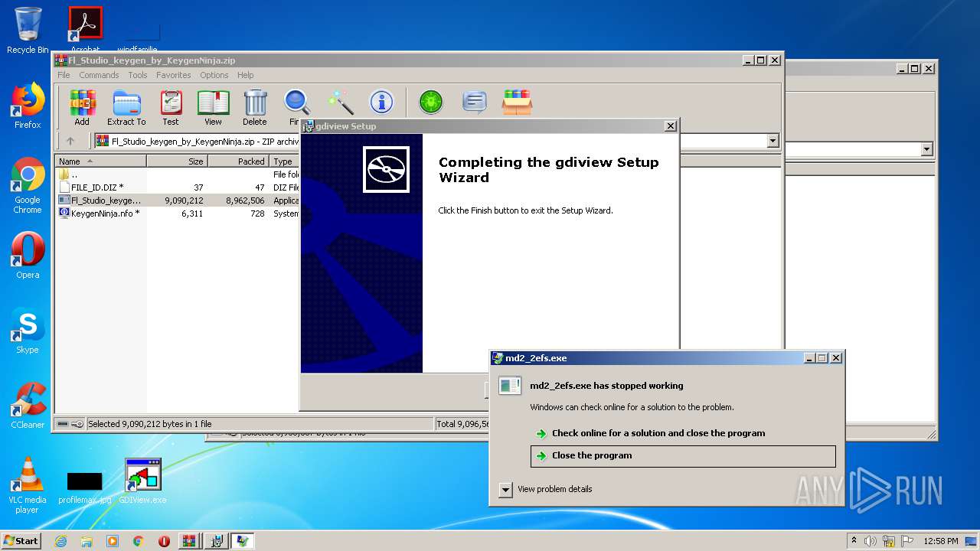Viewport: 980px width, 551px height.
Task: Open the Firefox desktop shortcut
Action: [28, 106]
